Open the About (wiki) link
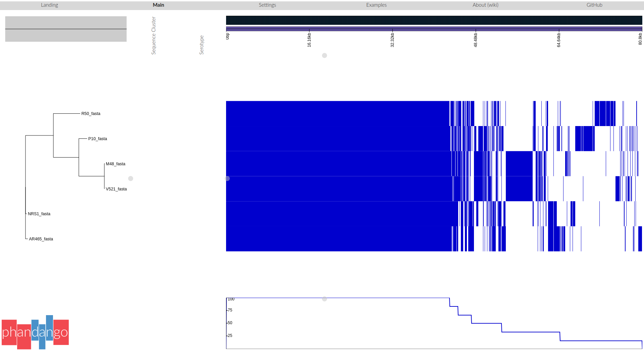 (485, 5)
